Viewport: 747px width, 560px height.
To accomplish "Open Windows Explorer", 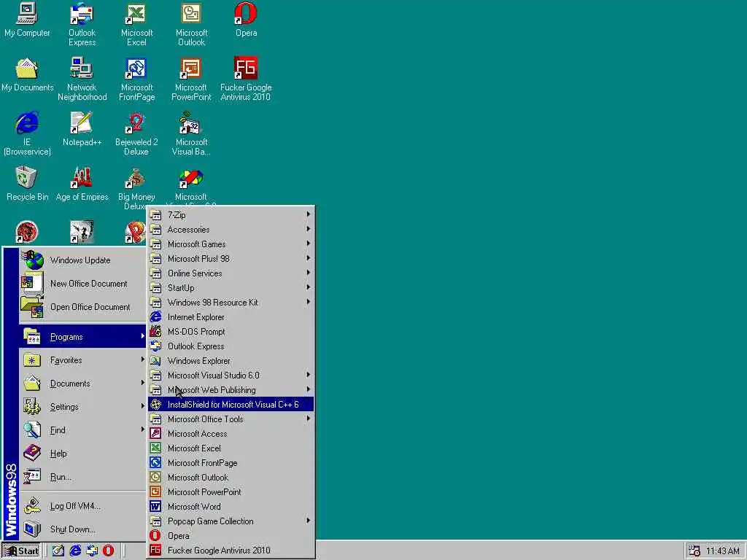I will (231, 360).
